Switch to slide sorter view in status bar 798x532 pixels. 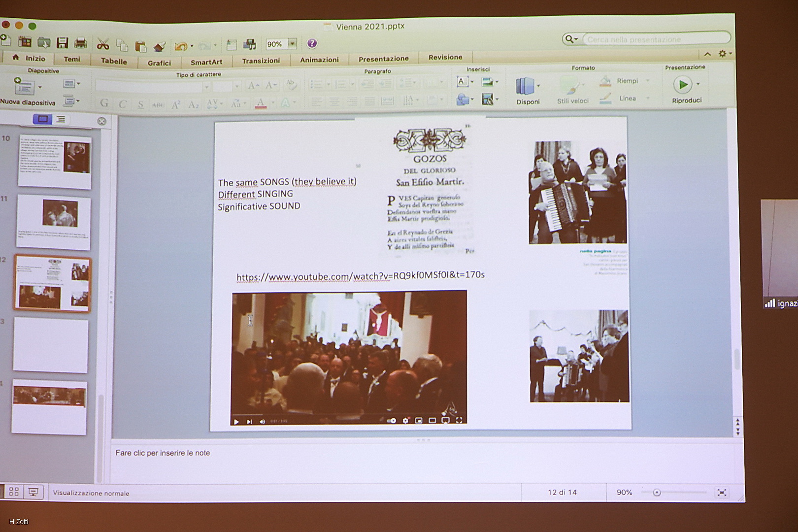14,492
